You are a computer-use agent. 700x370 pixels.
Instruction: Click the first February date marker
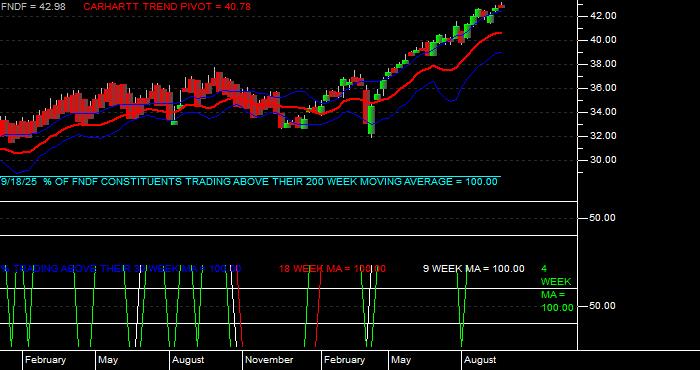coord(45,360)
